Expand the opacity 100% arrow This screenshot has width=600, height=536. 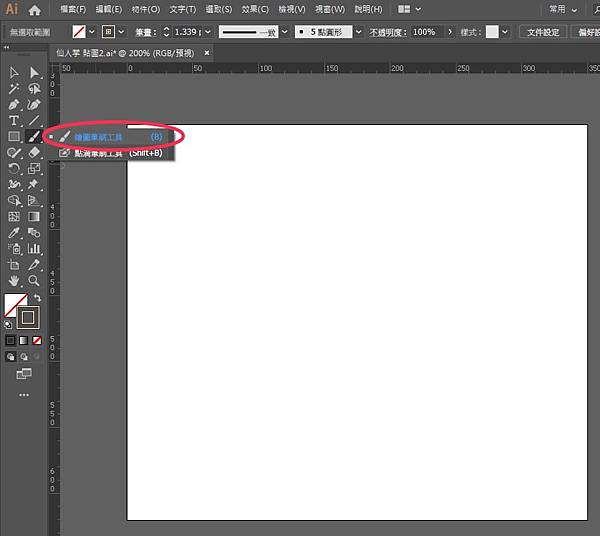[450, 32]
